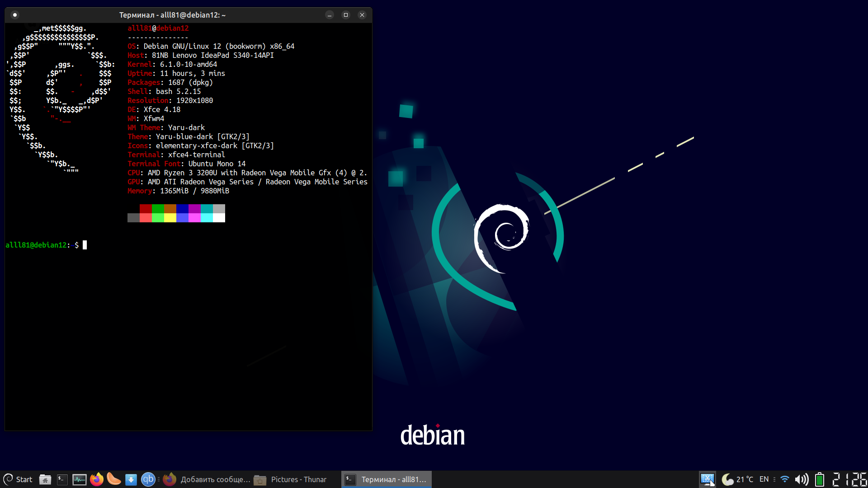Open the weather moon icon in panel
868x488 pixels.
point(727,479)
